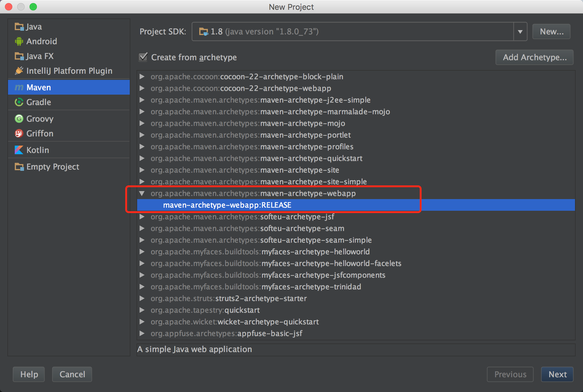Select the Android robot icon
This screenshot has width=583, height=392.
pos(19,41)
